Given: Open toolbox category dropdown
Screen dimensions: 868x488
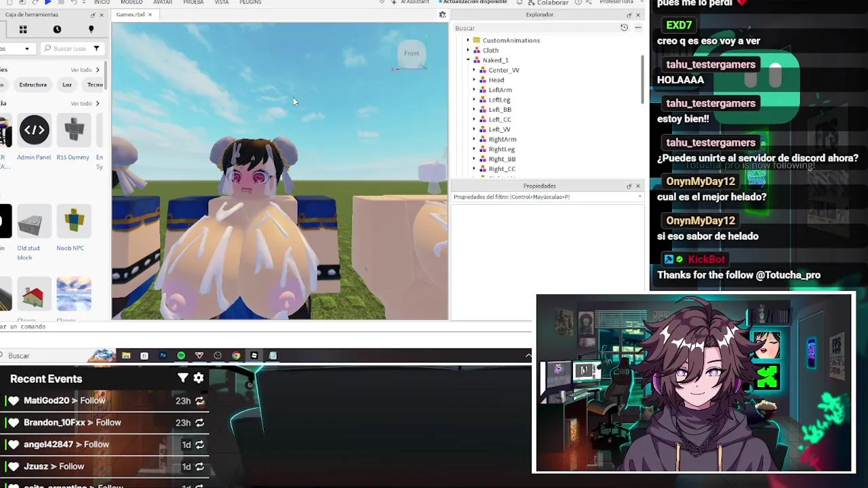Looking at the screenshot, I should [26, 48].
